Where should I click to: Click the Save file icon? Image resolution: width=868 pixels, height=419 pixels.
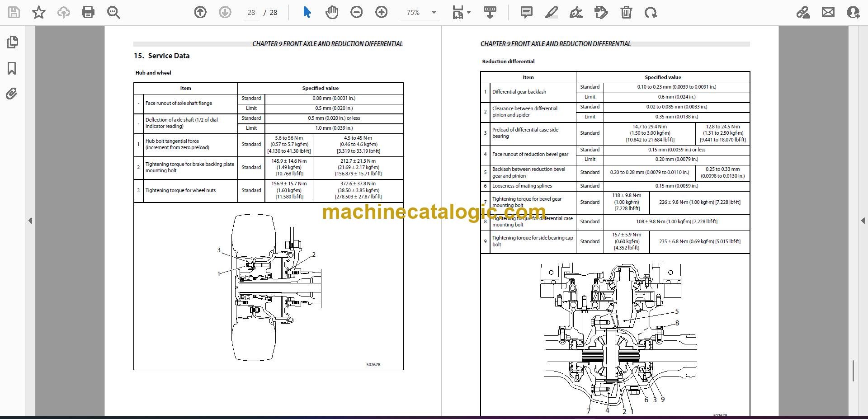click(14, 12)
